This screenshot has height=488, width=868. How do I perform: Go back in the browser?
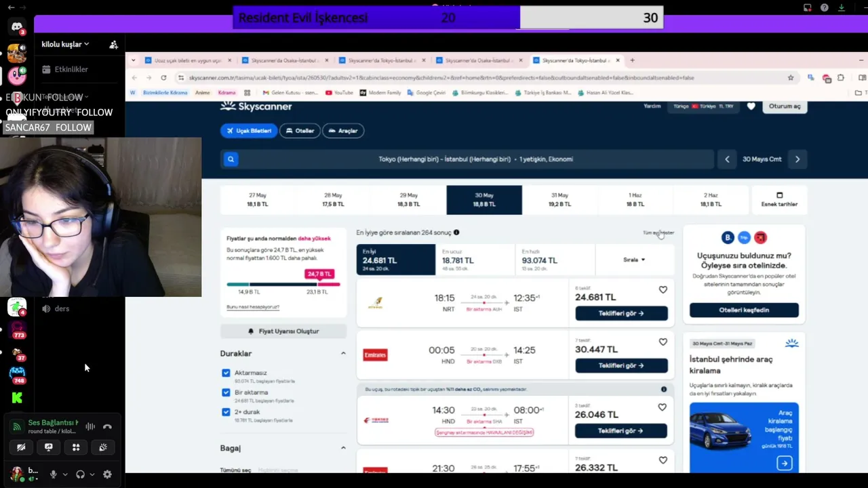point(134,78)
